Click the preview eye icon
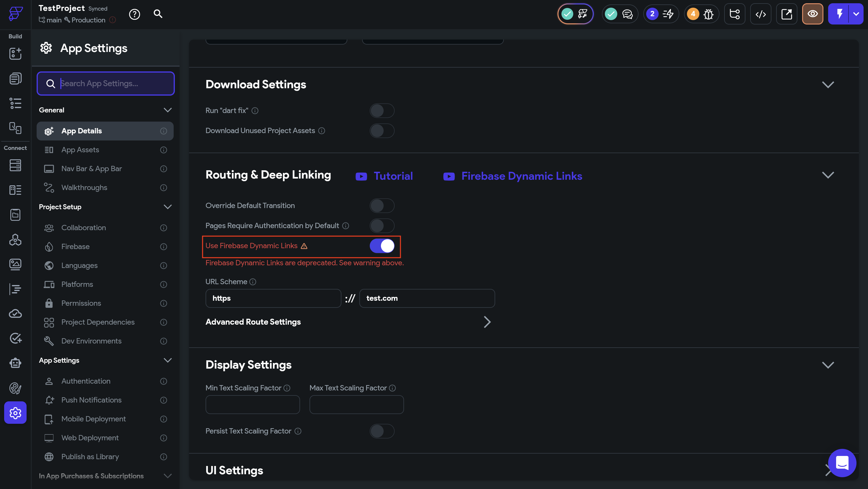The height and width of the screenshot is (489, 868). [812, 14]
